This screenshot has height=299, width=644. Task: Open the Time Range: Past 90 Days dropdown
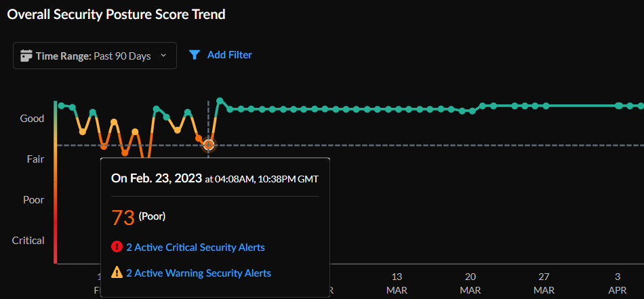click(94, 56)
